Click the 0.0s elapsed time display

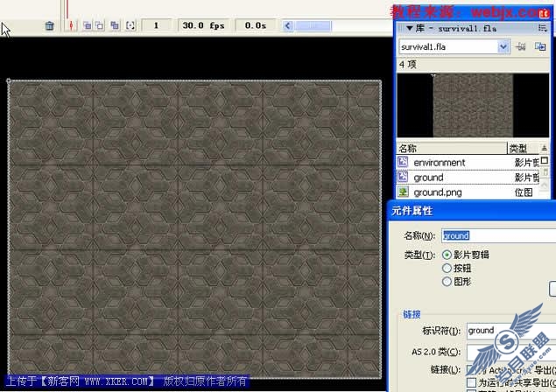(x=256, y=25)
